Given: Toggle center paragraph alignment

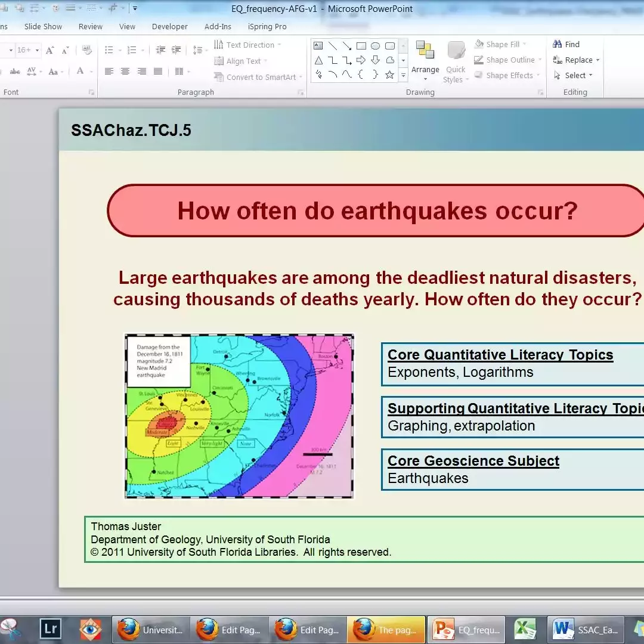Looking at the screenshot, I should [x=124, y=72].
